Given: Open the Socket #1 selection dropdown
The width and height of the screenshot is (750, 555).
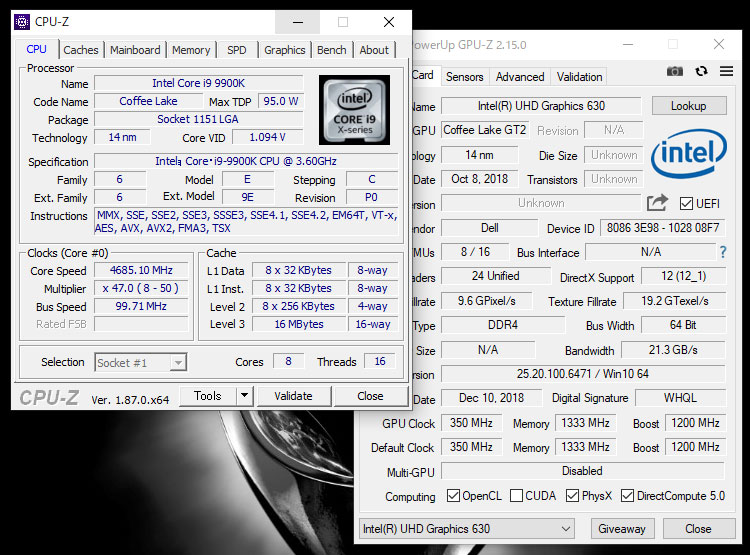Looking at the screenshot, I should (140, 362).
